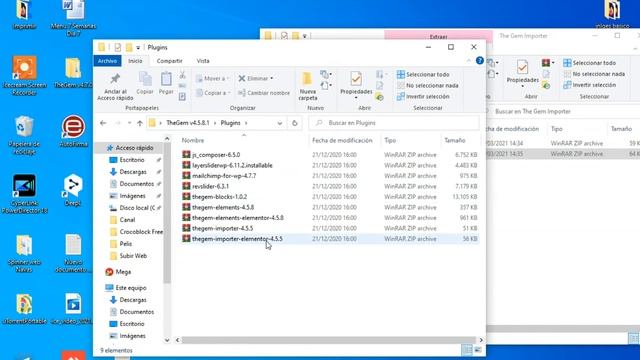This screenshot has width=640, height=360.
Task: Expand chevron after Plugins breadcrumb
Action: click(246, 123)
